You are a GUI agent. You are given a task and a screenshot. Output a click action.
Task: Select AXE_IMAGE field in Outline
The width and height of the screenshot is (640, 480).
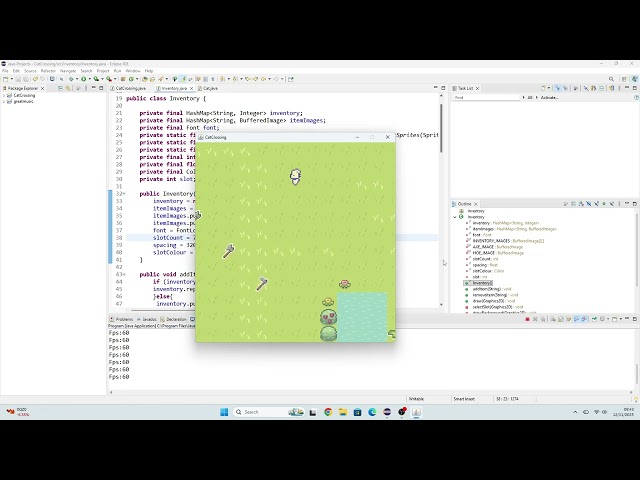coord(498,247)
